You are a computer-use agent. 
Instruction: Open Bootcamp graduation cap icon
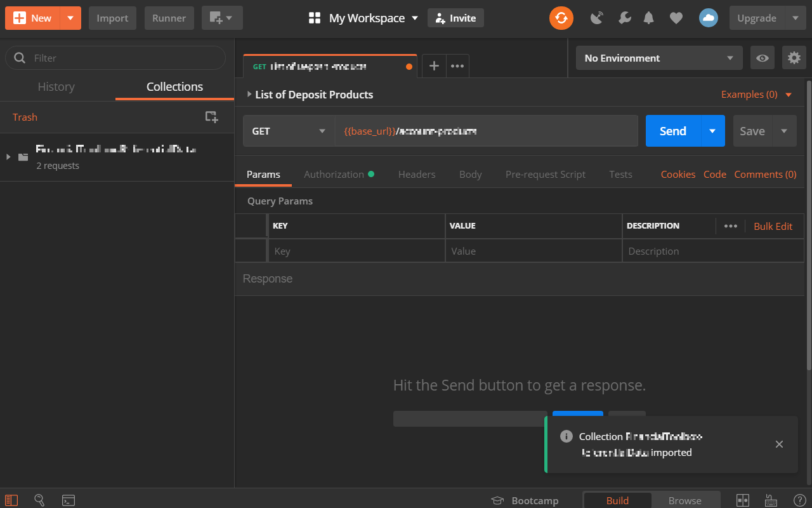point(497,500)
